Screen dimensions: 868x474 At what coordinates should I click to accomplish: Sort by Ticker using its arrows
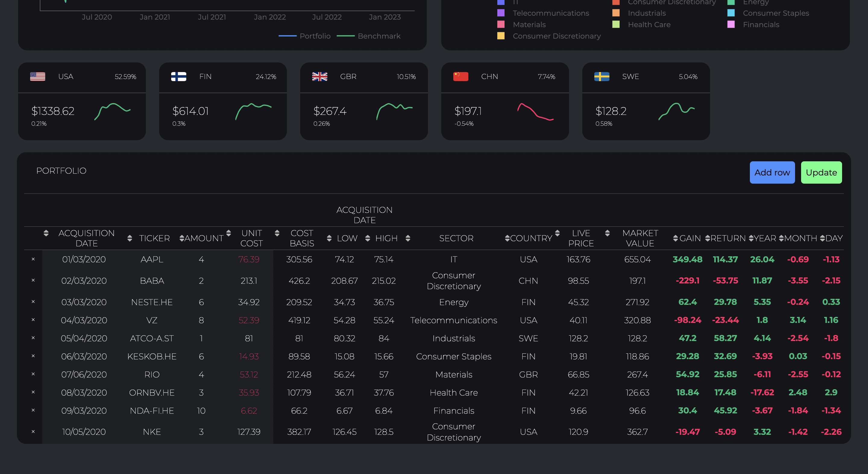pyautogui.click(x=130, y=238)
